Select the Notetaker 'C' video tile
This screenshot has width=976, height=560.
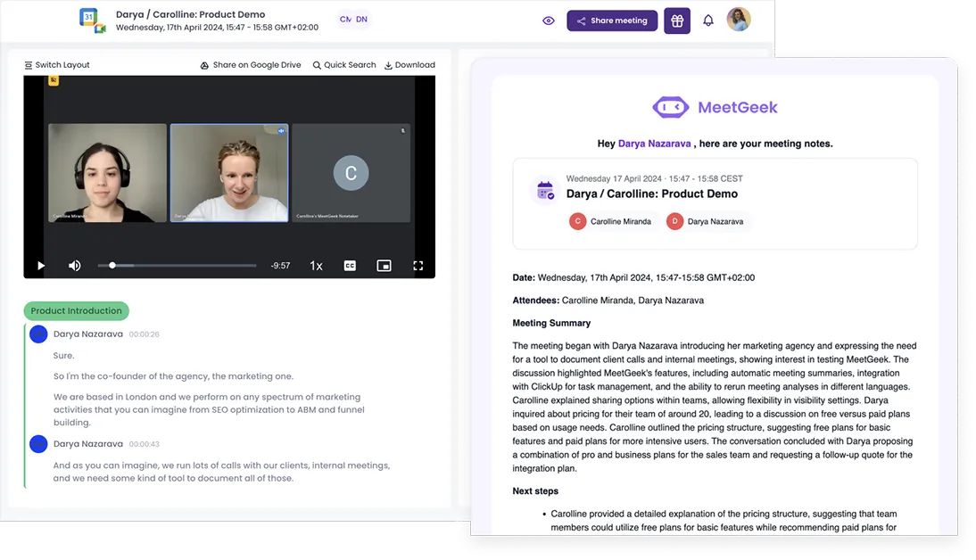tap(352, 172)
